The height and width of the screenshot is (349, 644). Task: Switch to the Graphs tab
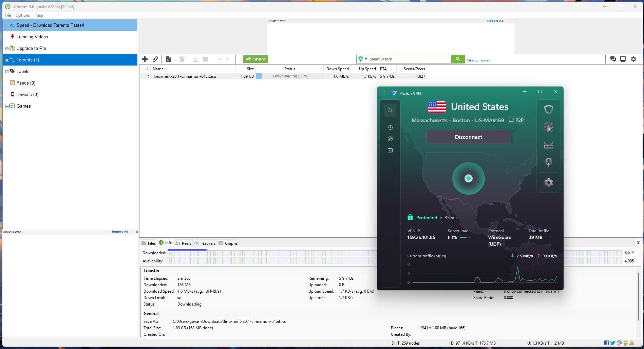point(228,243)
